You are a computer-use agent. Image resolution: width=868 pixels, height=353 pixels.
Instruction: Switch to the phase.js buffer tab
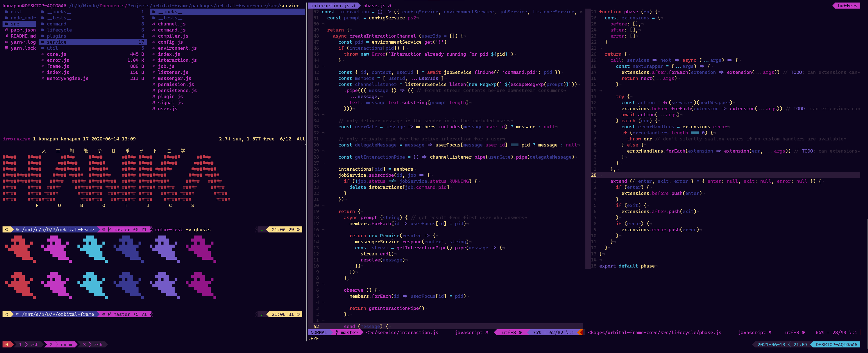pyautogui.click(x=374, y=6)
